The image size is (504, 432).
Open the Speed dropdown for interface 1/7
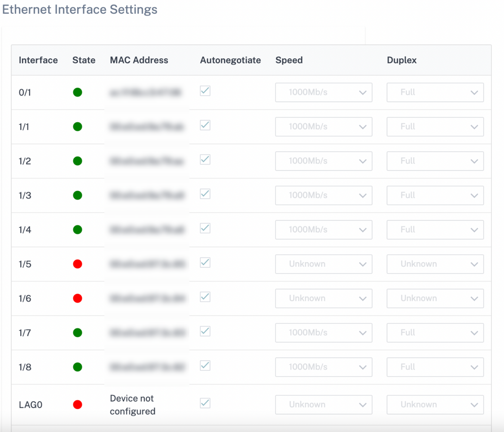pos(324,333)
